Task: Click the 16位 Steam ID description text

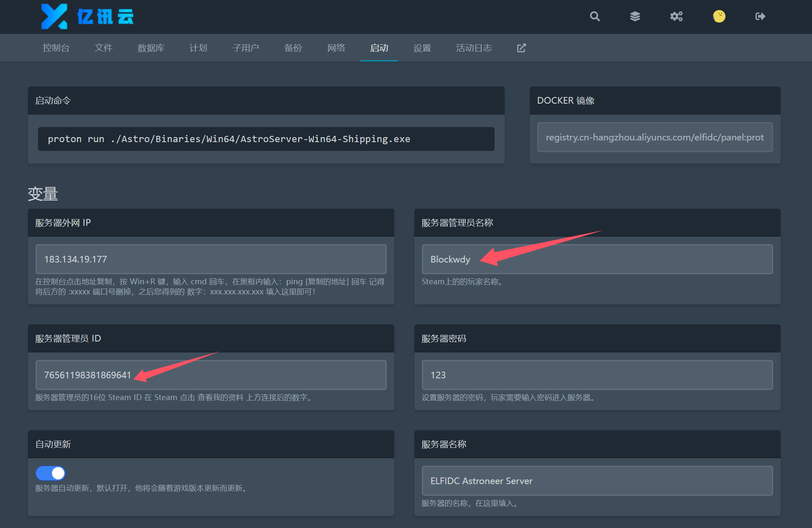Action: [174, 398]
